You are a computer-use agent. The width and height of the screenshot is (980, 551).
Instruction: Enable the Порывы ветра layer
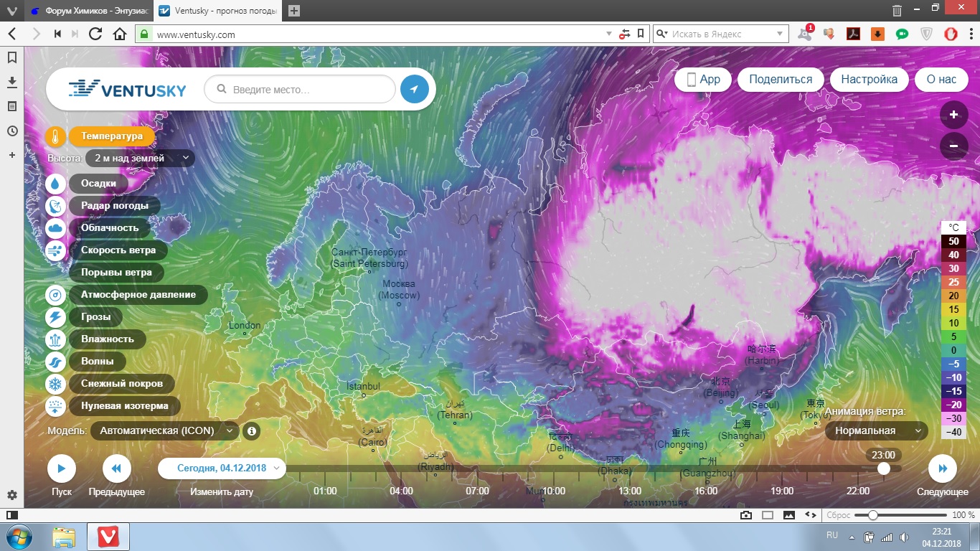(116, 273)
